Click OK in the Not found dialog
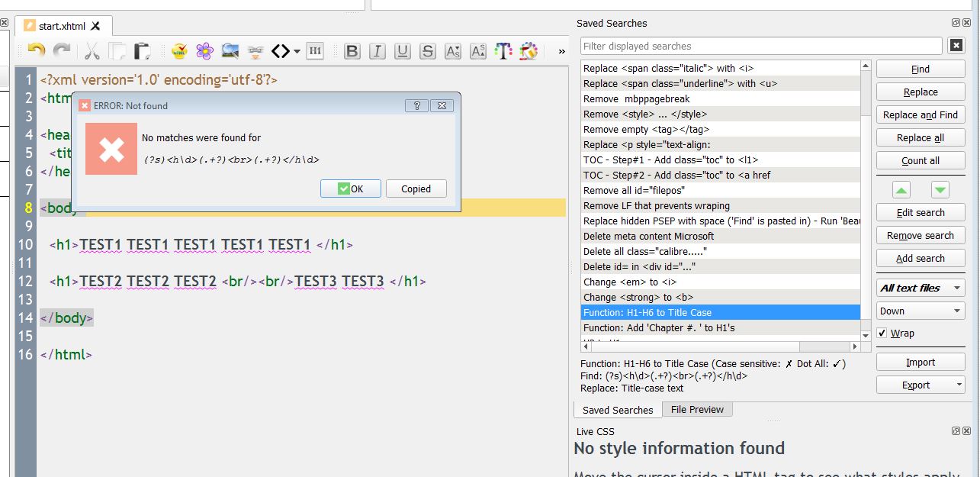This screenshot has height=477, width=980. click(x=350, y=189)
